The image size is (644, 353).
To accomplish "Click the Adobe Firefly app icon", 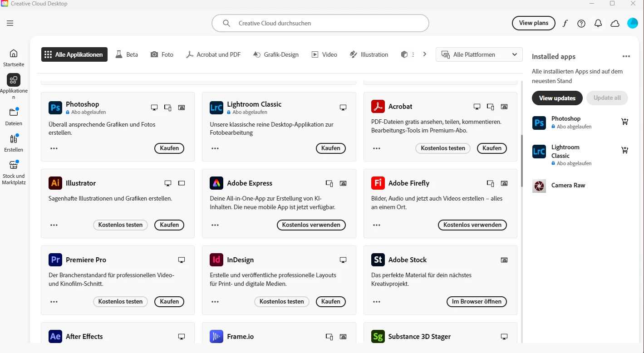I will point(378,183).
